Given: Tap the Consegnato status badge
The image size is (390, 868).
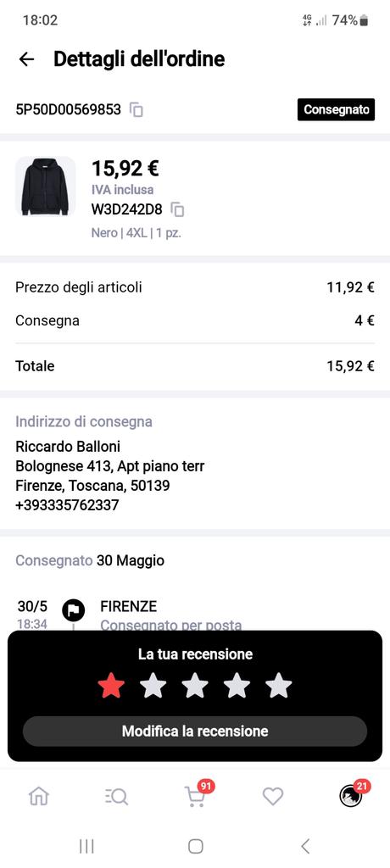Looking at the screenshot, I should click(337, 109).
